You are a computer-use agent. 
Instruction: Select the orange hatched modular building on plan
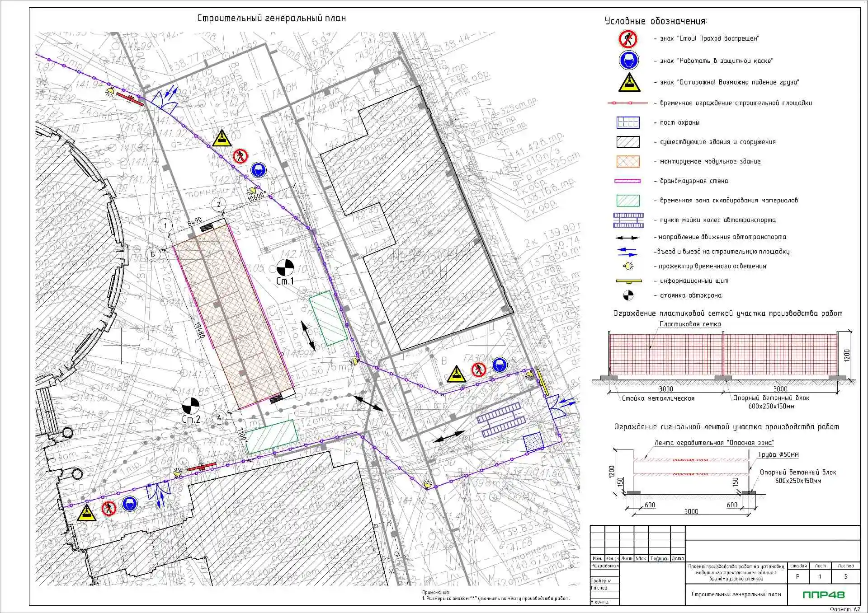coord(233,315)
